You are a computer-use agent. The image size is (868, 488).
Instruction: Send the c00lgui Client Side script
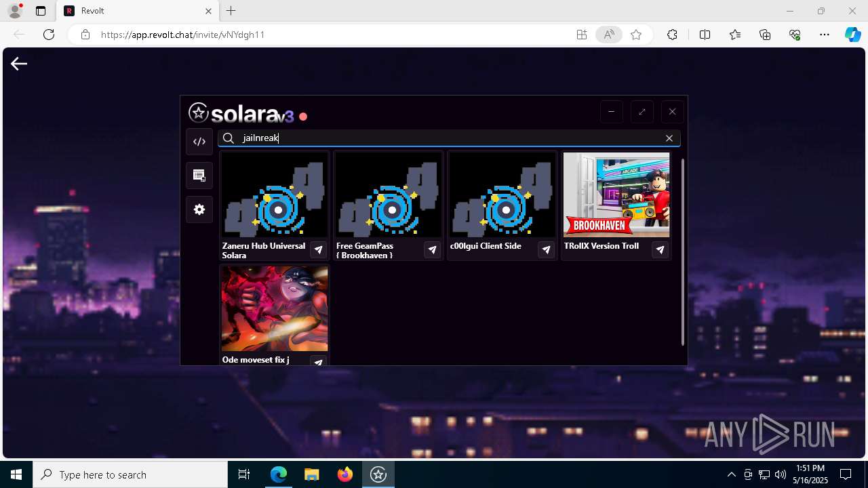coord(546,250)
